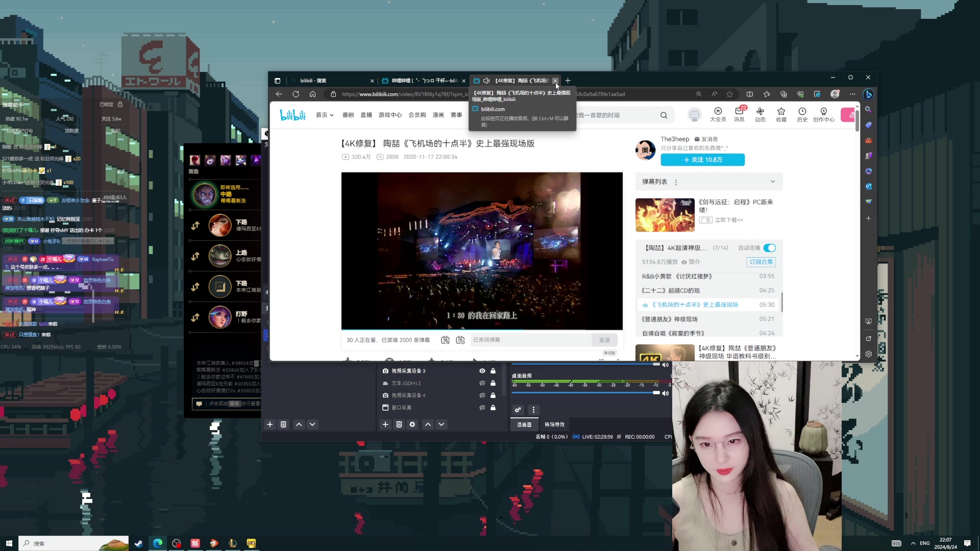The height and width of the screenshot is (551, 980).
Task: Open Edge tab actions menu button
Action: click(x=277, y=81)
